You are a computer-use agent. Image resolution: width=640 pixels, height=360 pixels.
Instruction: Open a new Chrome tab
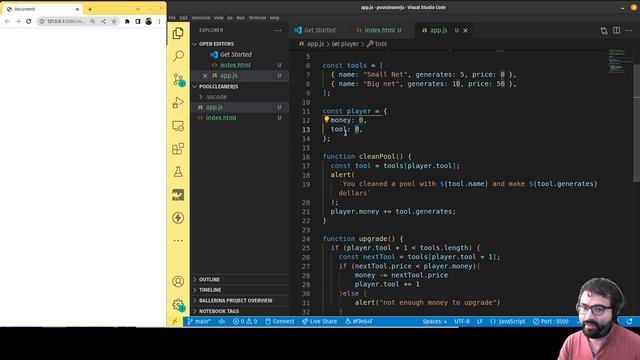90,9
